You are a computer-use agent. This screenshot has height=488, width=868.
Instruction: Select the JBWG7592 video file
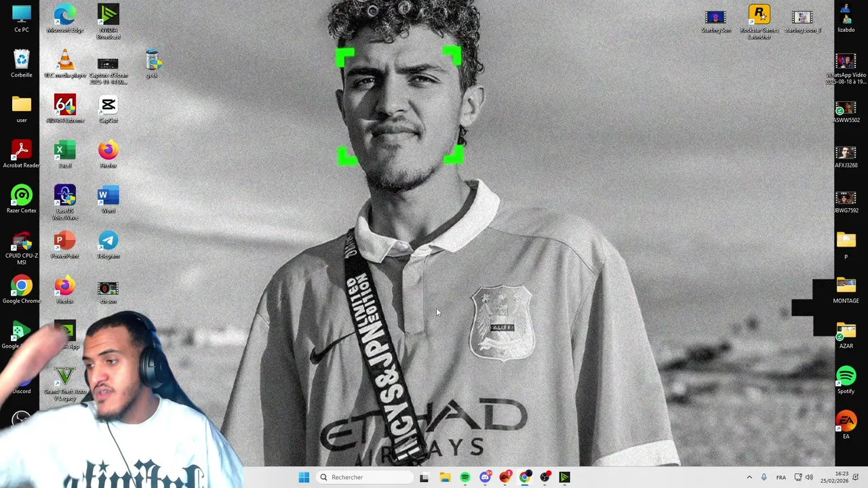coord(846,202)
